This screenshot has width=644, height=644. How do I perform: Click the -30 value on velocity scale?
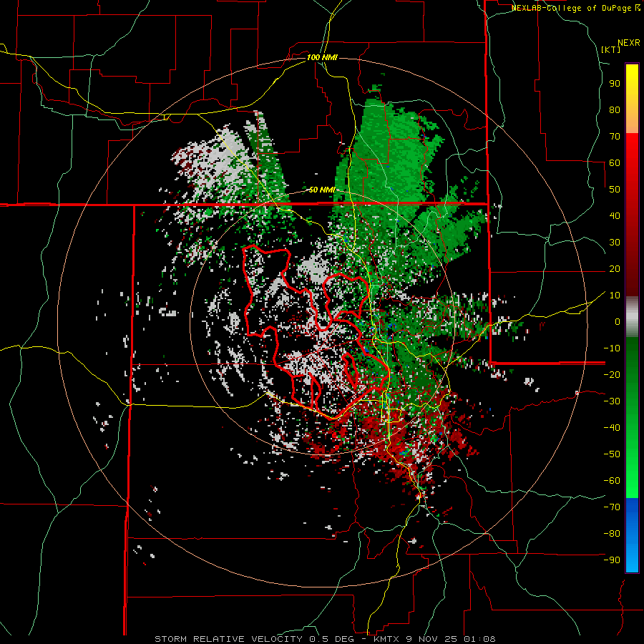click(x=612, y=401)
